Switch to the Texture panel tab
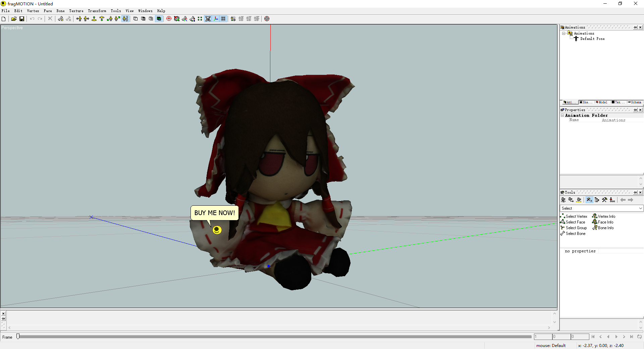The image size is (644, 349). (x=618, y=102)
